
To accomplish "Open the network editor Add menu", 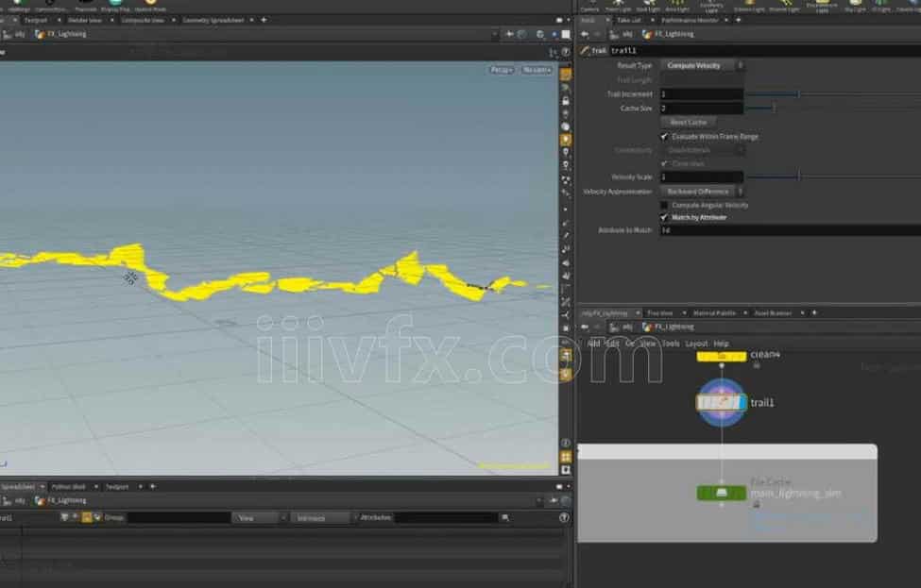I will pos(594,344).
